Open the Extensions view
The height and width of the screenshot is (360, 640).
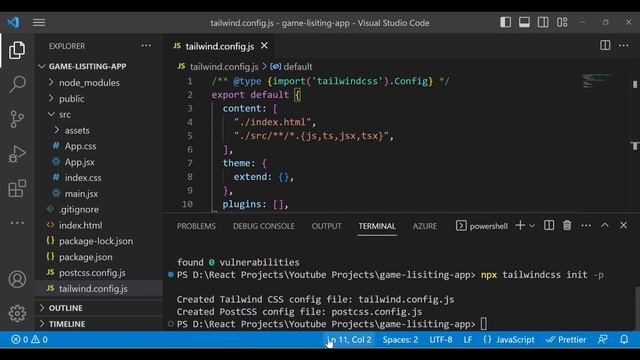coord(17,188)
